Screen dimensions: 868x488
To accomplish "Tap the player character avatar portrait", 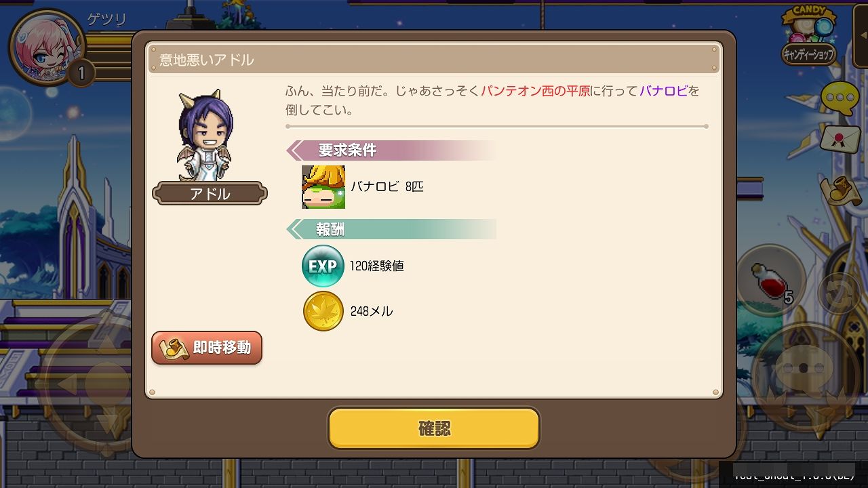I will click(x=45, y=47).
